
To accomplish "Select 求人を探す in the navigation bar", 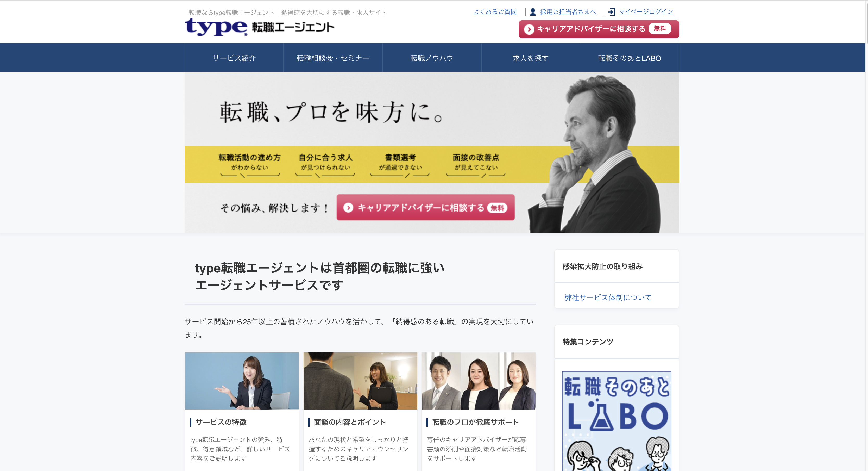I will tap(530, 57).
